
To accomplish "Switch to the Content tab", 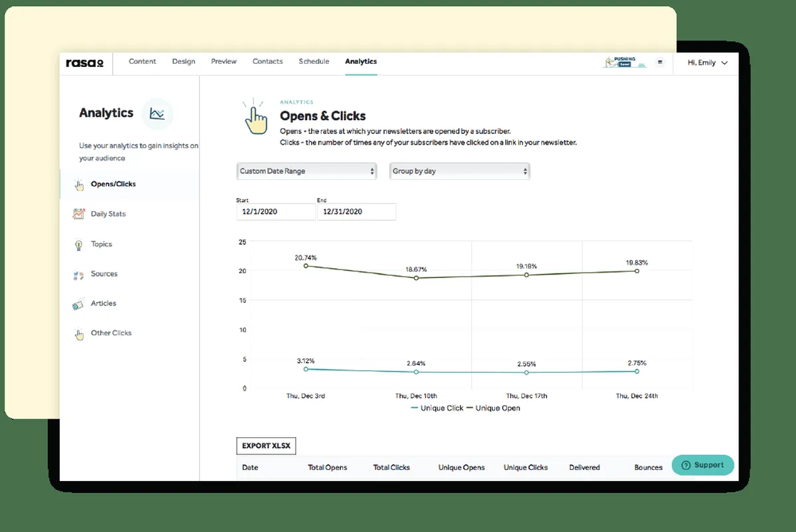I will pos(143,62).
